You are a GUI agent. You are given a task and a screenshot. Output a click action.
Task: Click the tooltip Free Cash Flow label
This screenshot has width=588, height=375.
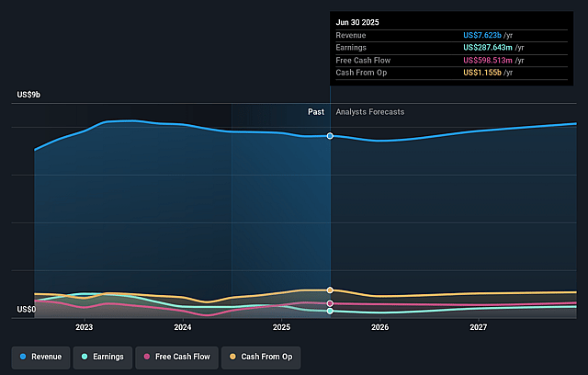(x=363, y=61)
